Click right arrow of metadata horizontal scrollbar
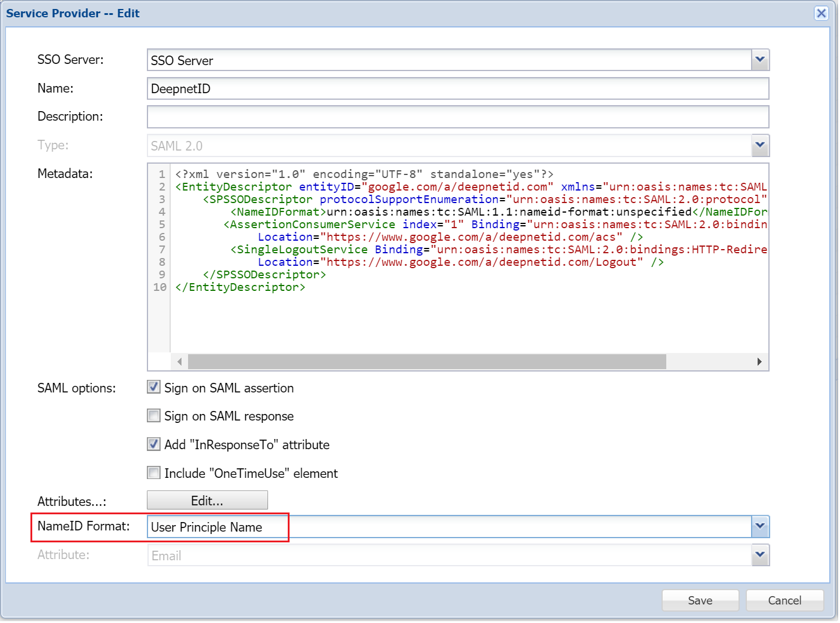 [759, 362]
